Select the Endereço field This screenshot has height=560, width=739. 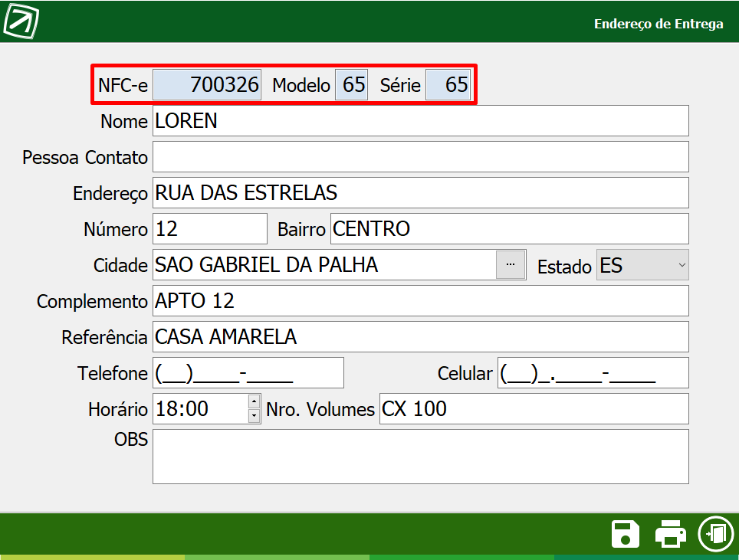click(420, 192)
